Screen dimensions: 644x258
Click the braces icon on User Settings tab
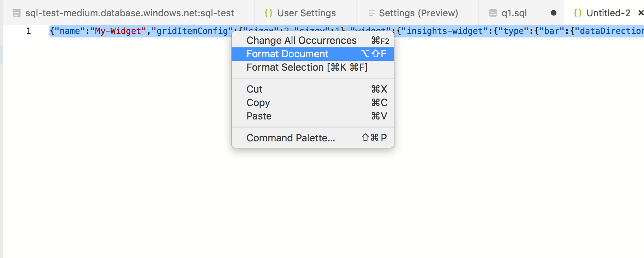click(x=269, y=13)
